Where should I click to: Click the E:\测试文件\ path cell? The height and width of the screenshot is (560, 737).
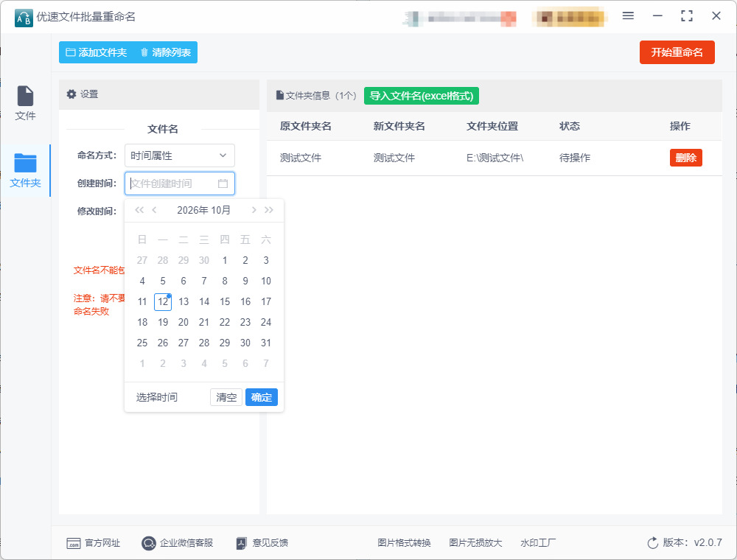click(x=495, y=158)
